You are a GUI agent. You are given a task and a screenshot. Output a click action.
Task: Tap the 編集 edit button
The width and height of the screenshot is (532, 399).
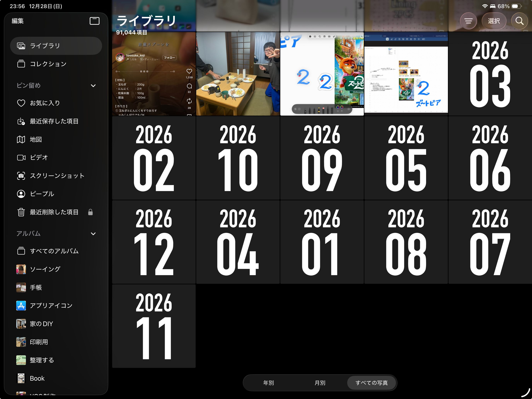coord(18,21)
